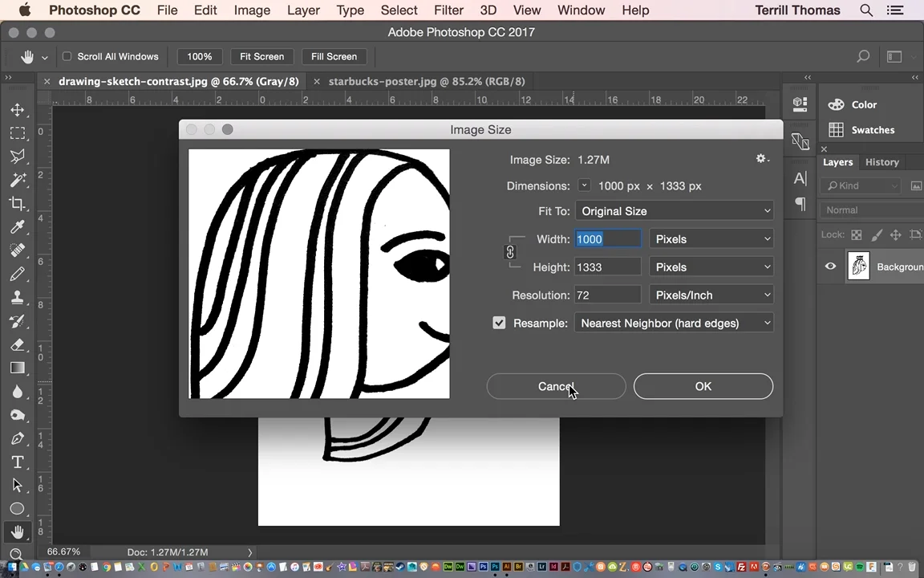This screenshot has width=924, height=578.
Task: Uncheck the Resample checkbox
Action: click(499, 323)
